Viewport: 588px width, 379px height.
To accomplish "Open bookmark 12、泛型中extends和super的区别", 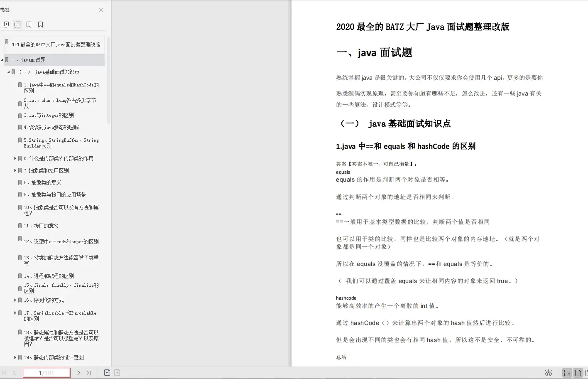I will click(x=61, y=241).
